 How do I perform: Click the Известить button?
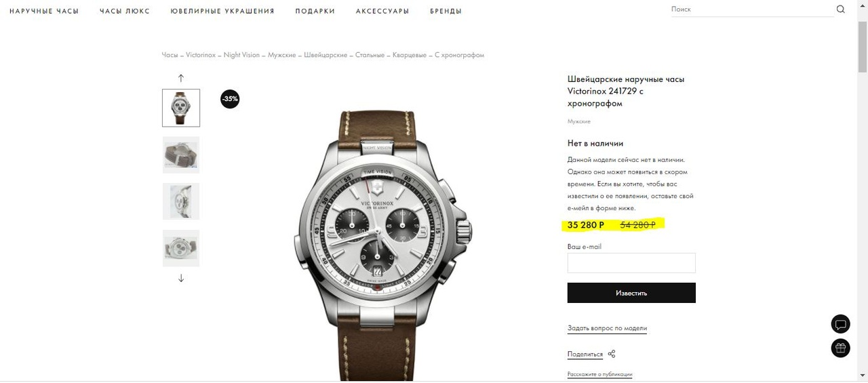click(x=631, y=293)
